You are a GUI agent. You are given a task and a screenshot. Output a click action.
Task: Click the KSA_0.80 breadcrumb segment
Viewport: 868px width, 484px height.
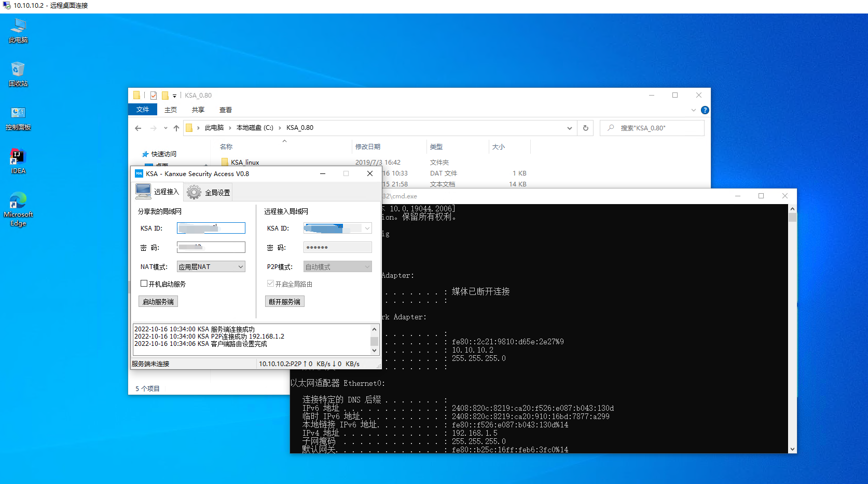tap(300, 128)
